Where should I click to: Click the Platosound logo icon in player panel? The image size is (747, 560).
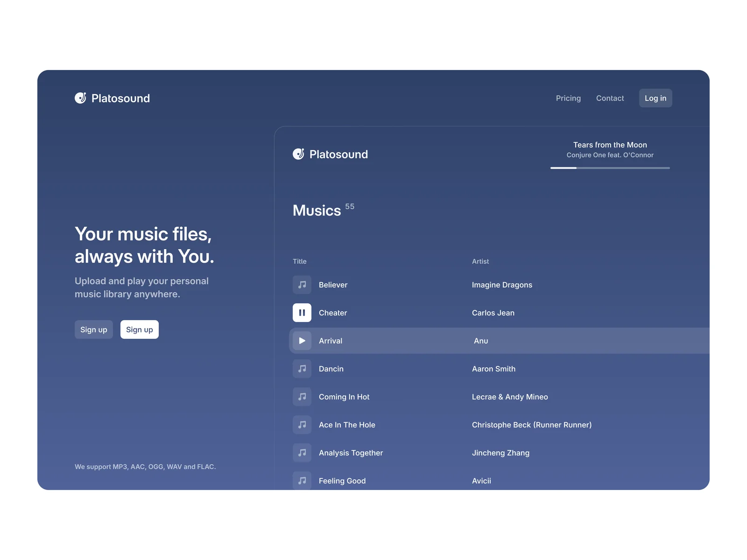click(x=298, y=154)
